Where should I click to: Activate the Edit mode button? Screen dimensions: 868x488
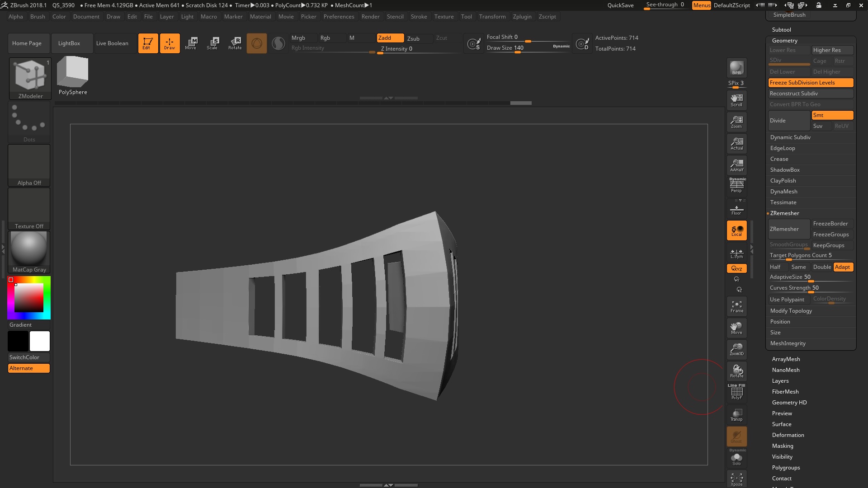coord(148,43)
